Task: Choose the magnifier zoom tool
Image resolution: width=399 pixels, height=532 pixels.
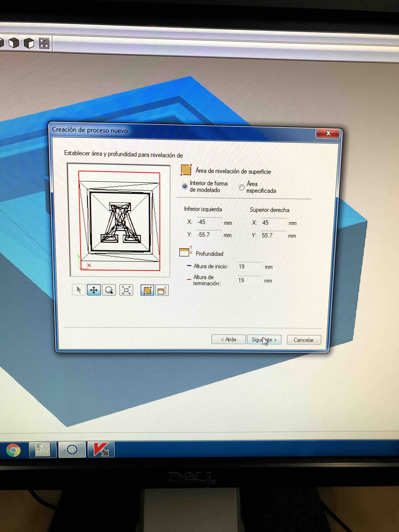Action: pyautogui.click(x=109, y=290)
